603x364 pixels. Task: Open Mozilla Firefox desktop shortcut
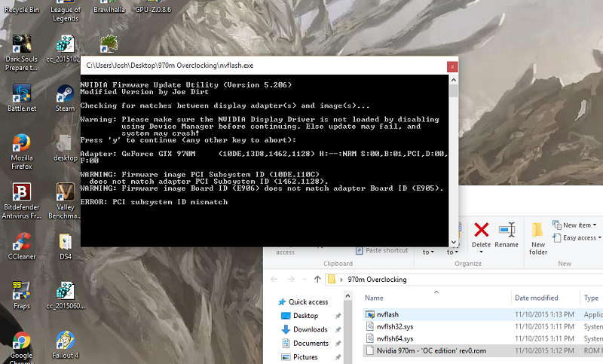(22, 151)
